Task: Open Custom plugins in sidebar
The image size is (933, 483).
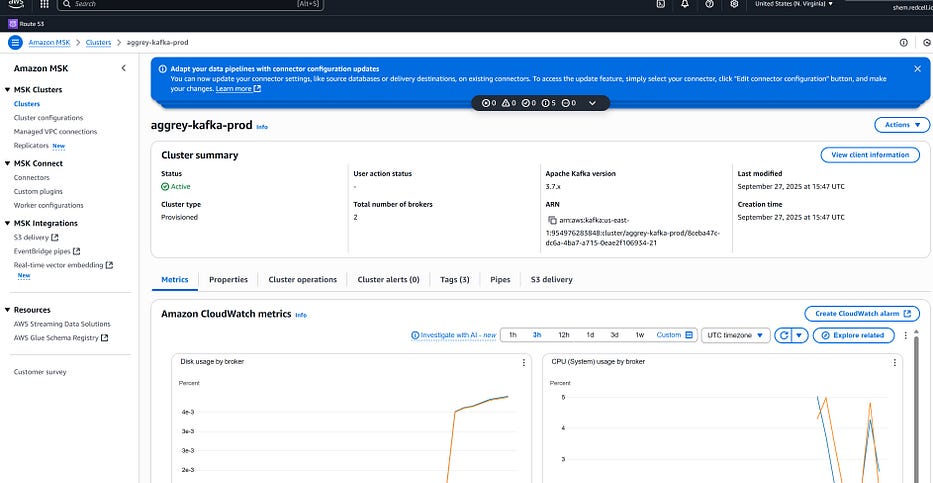Action: (38, 192)
